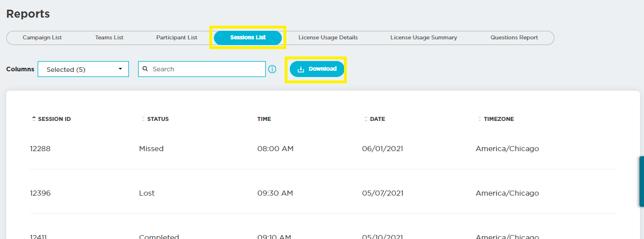Click the Missed status cell
The height and width of the screenshot is (239, 644).
151,149
